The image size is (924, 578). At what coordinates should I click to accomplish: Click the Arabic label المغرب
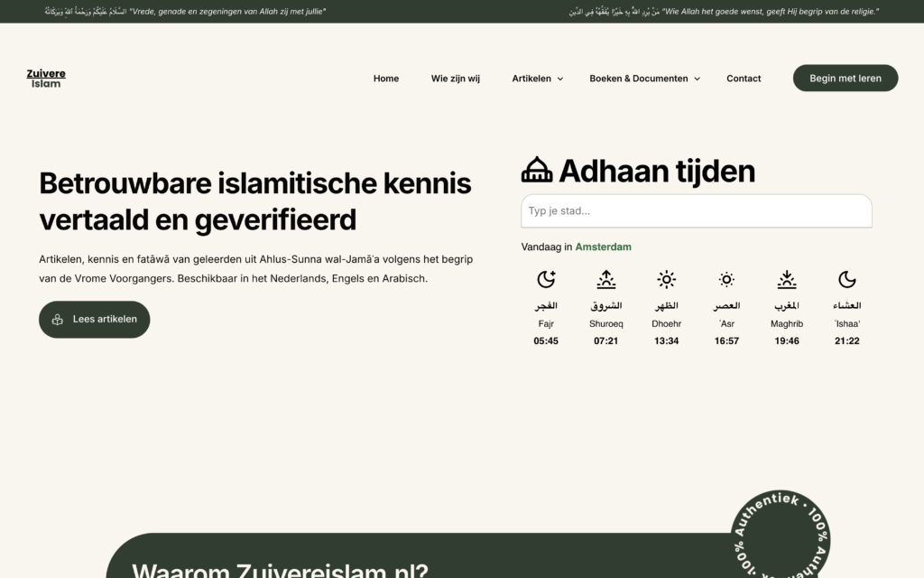[787, 305]
